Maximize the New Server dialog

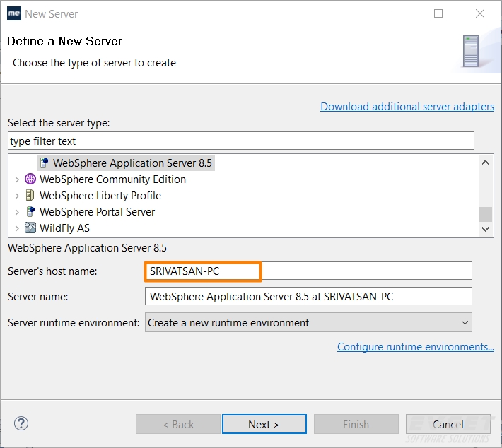(438, 13)
